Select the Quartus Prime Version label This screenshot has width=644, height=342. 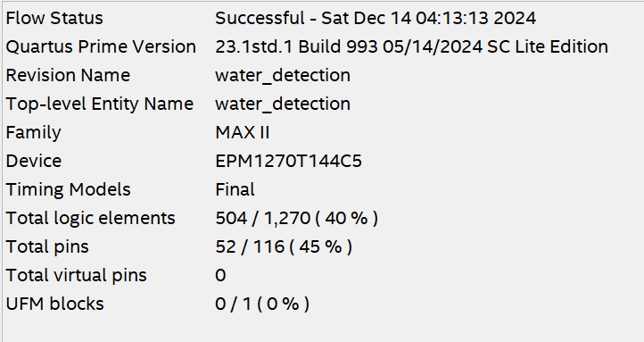tap(101, 46)
